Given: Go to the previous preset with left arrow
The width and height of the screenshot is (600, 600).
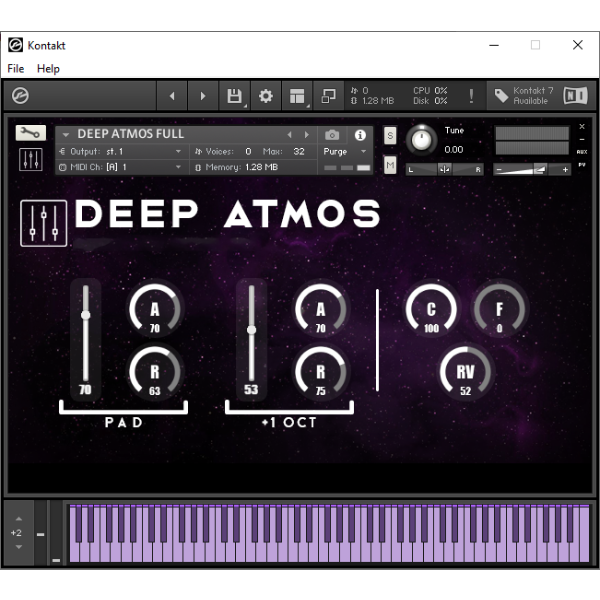Looking at the screenshot, I should tap(172, 96).
